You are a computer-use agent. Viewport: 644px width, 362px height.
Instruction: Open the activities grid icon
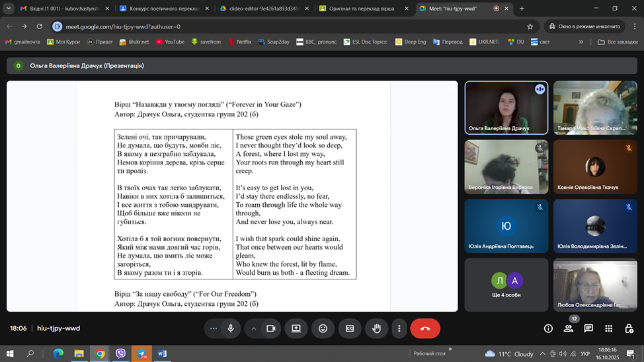[x=608, y=328]
